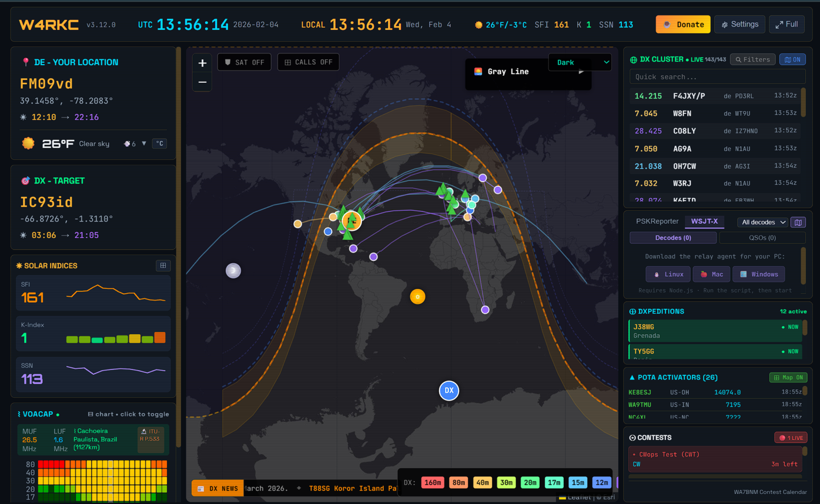Open the Solar Indices grid view icon
The height and width of the screenshot is (504, 820).
tap(163, 265)
